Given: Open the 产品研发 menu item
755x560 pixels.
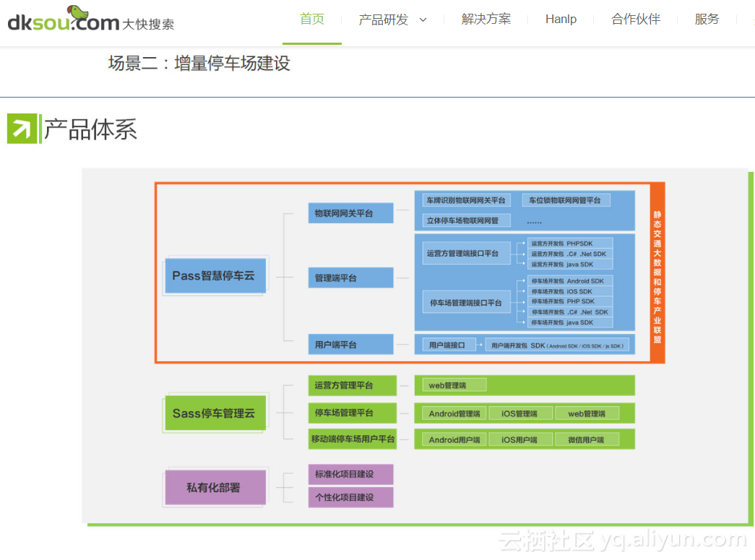Looking at the screenshot, I should coord(384,20).
